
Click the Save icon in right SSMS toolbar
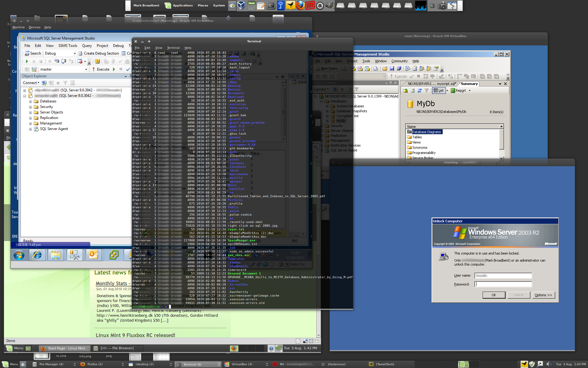[x=392, y=69]
